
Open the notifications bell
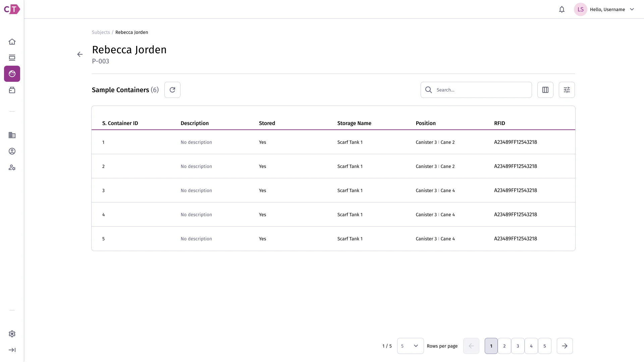point(562,9)
